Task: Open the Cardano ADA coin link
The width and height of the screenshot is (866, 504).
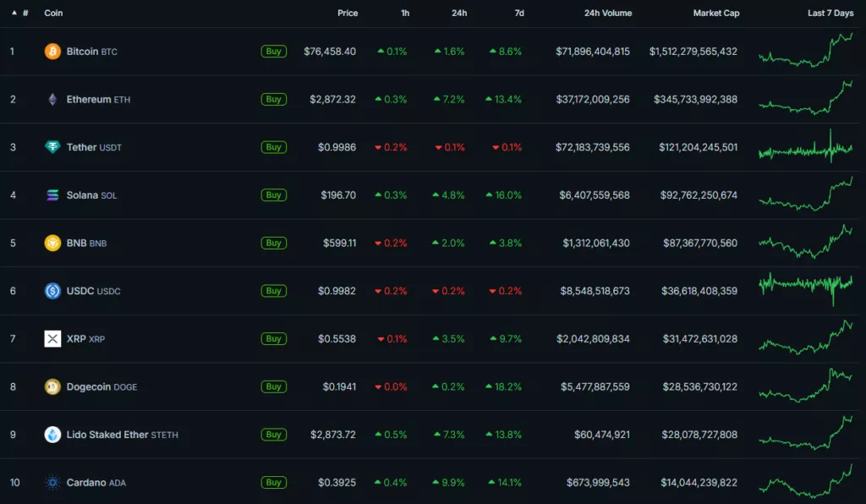Action: (96, 483)
